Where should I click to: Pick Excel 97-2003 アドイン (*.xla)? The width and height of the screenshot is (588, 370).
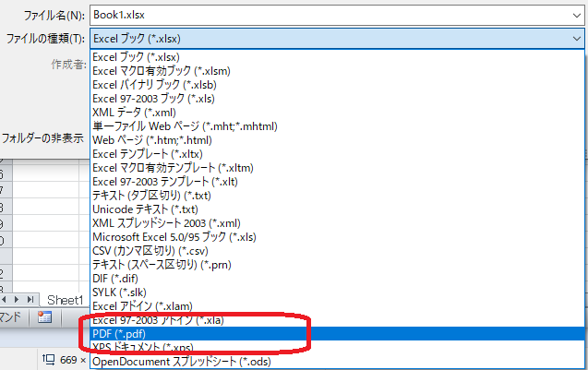[x=338, y=320]
